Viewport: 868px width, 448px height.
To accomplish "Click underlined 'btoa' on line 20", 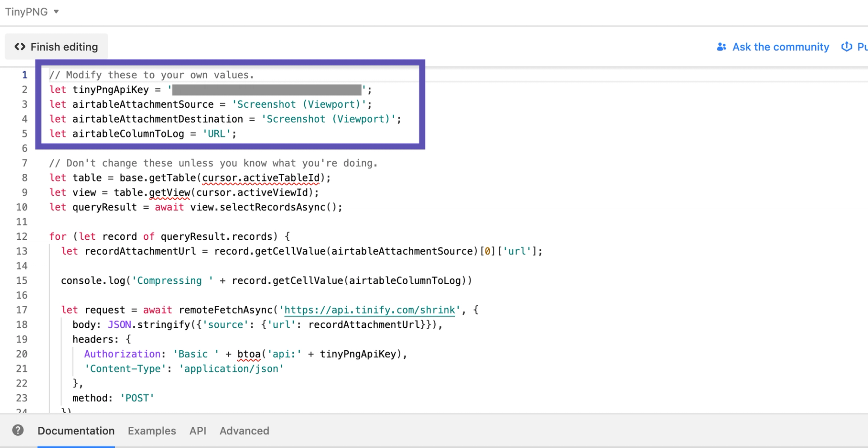I will tap(249, 354).
